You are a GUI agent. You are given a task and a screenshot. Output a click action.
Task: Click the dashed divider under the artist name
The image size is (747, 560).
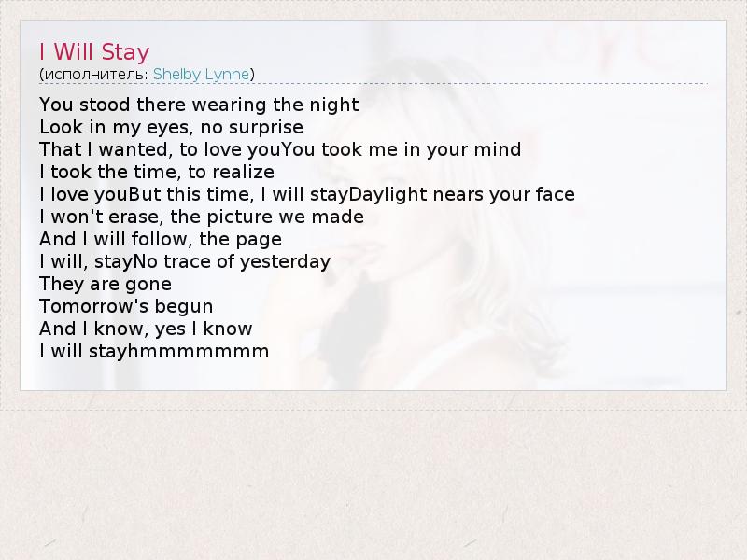click(x=373, y=84)
